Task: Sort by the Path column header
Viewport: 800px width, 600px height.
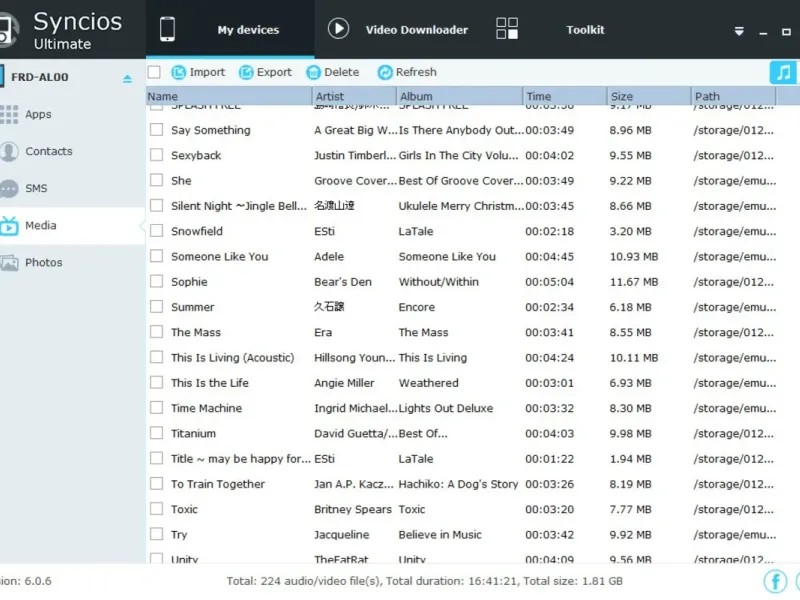Action: (x=733, y=96)
